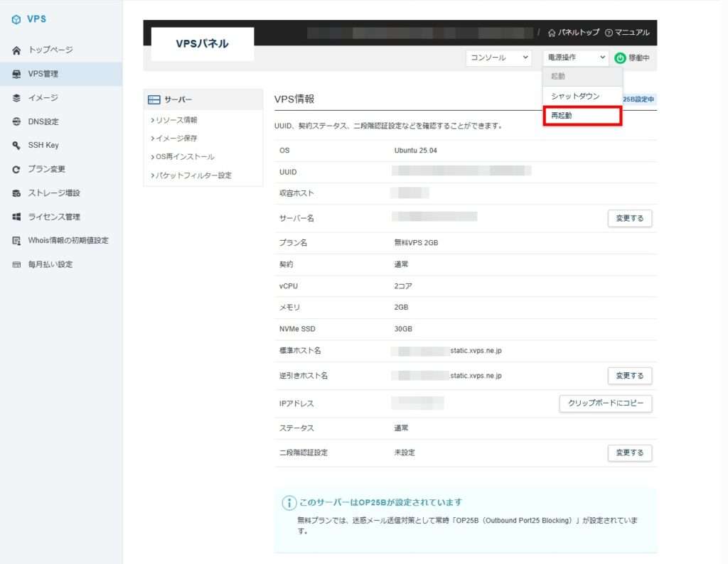The width and height of the screenshot is (728, 564).
Task: Click the home icon beside トップページ
Action: [x=16, y=50]
